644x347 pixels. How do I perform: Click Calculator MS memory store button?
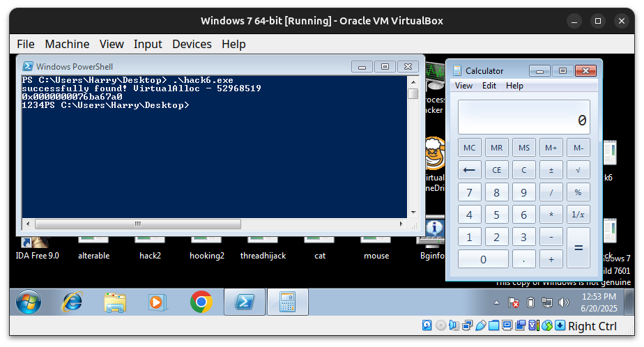[x=523, y=148]
